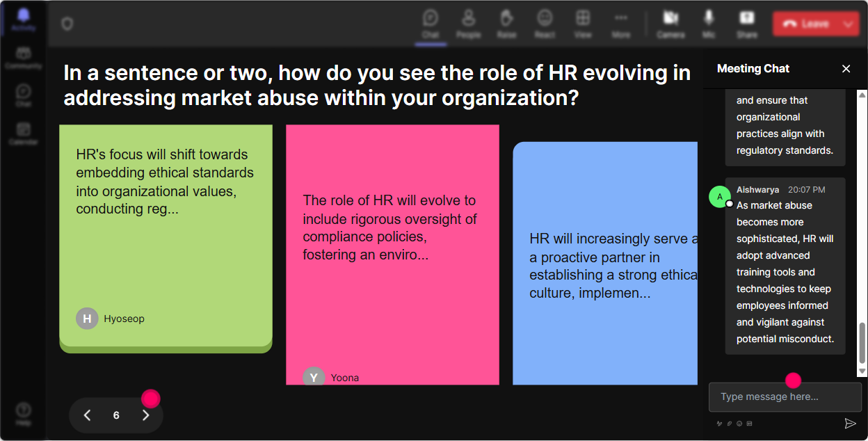Image resolution: width=868 pixels, height=441 pixels.
Task: Click the shield security icon
Action: coord(67,24)
